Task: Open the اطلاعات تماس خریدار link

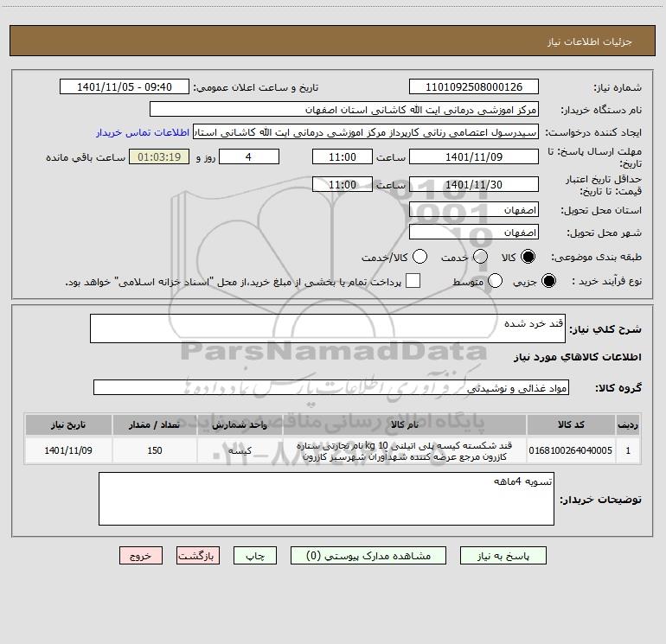Action: pyautogui.click(x=143, y=132)
